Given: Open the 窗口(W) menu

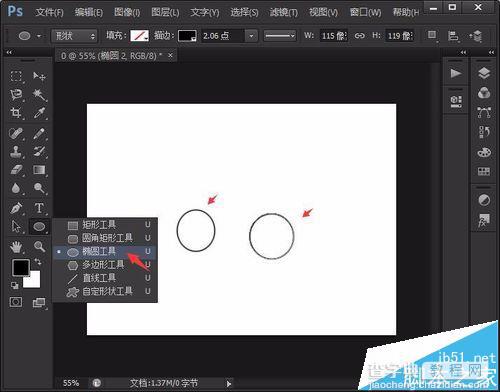Looking at the screenshot, I should pos(366,12).
